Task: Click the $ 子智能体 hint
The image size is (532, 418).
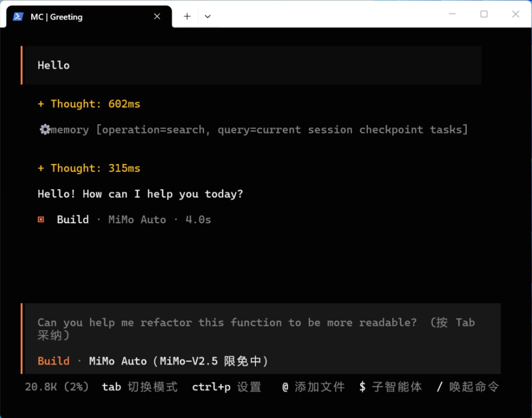Action: [390, 387]
